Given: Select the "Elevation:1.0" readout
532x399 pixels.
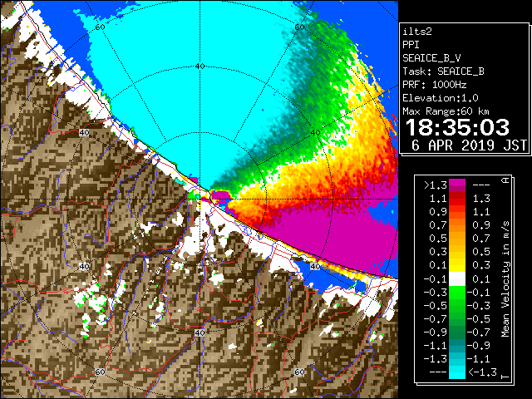Looking at the screenshot, I should tap(441, 98).
